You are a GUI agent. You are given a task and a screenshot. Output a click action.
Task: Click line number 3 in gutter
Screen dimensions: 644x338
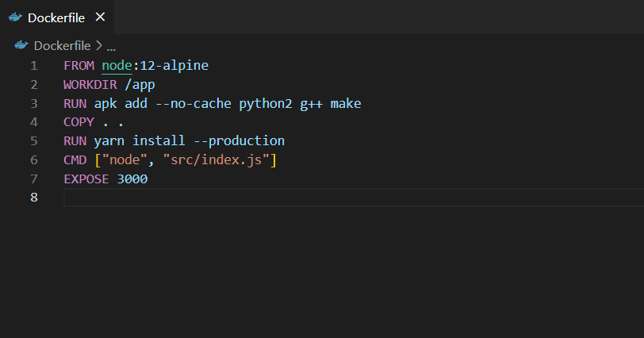coord(33,103)
